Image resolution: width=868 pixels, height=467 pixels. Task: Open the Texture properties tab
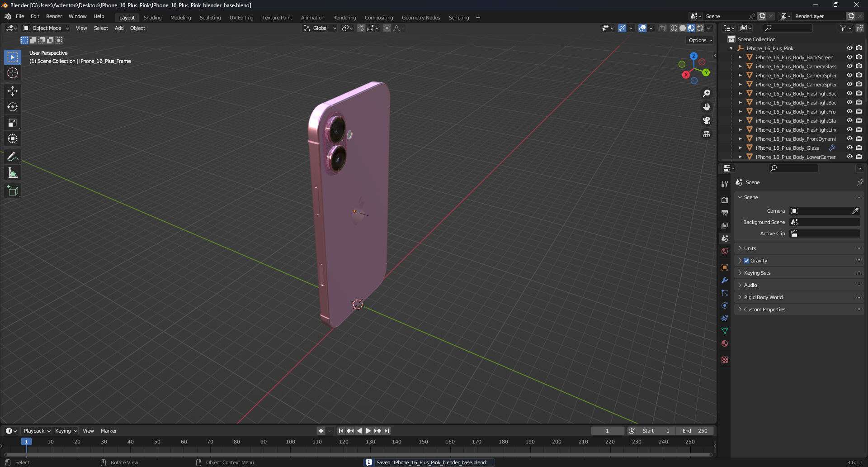[x=725, y=360]
